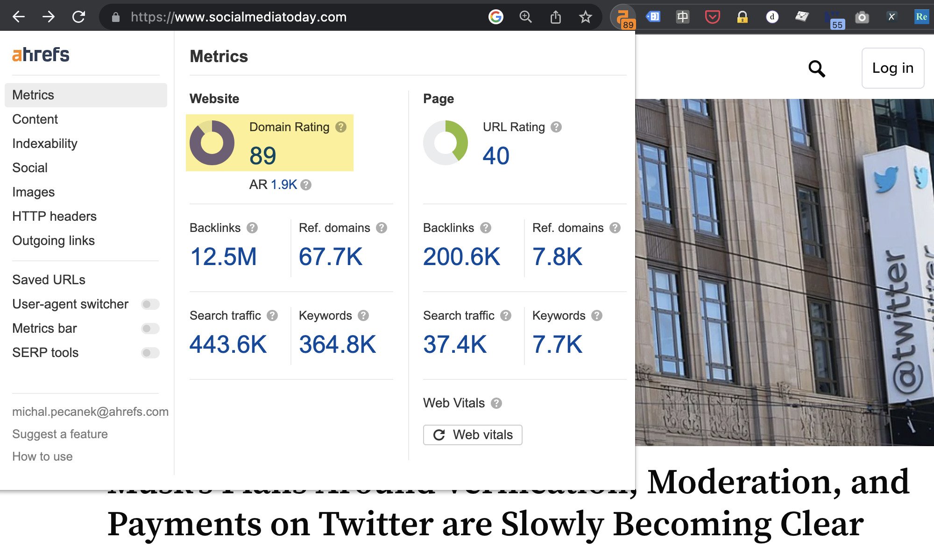Click the Log in button
Screen dimensions: 934x560
[893, 68]
